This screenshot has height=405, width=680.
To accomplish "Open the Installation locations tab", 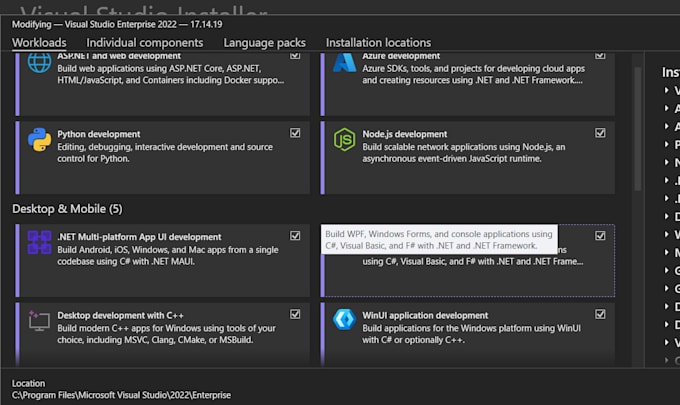I will 379,42.
